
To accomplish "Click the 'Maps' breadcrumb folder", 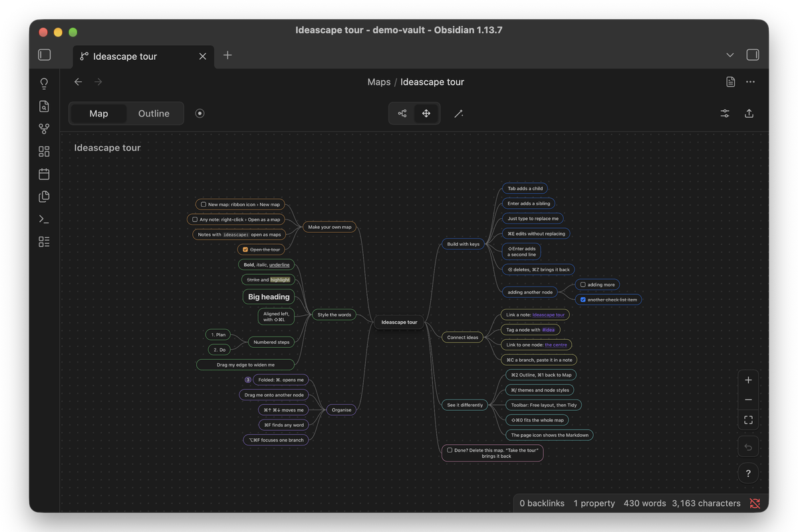I will (x=379, y=82).
